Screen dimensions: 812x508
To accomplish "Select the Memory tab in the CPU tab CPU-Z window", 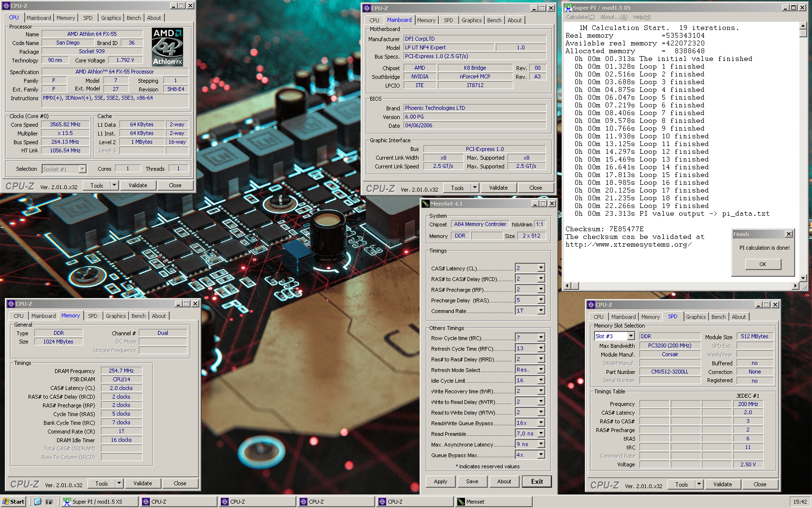I will (66, 18).
